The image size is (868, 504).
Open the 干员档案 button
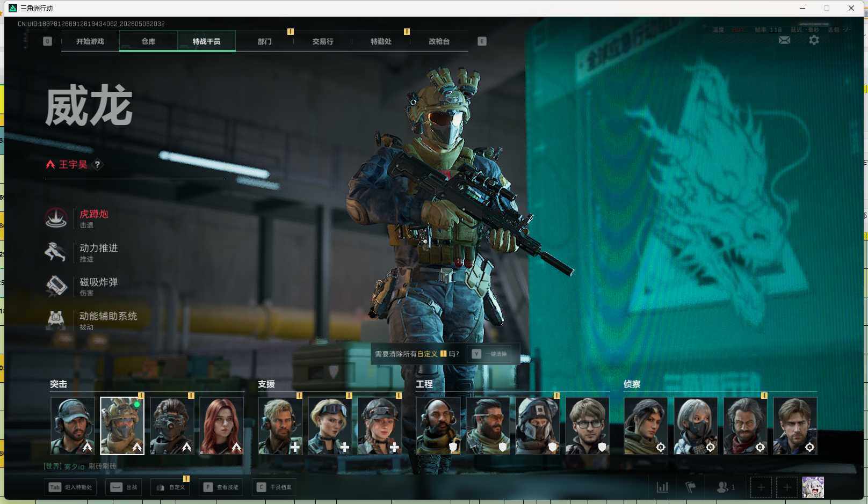pyautogui.click(x=274, y=487)
